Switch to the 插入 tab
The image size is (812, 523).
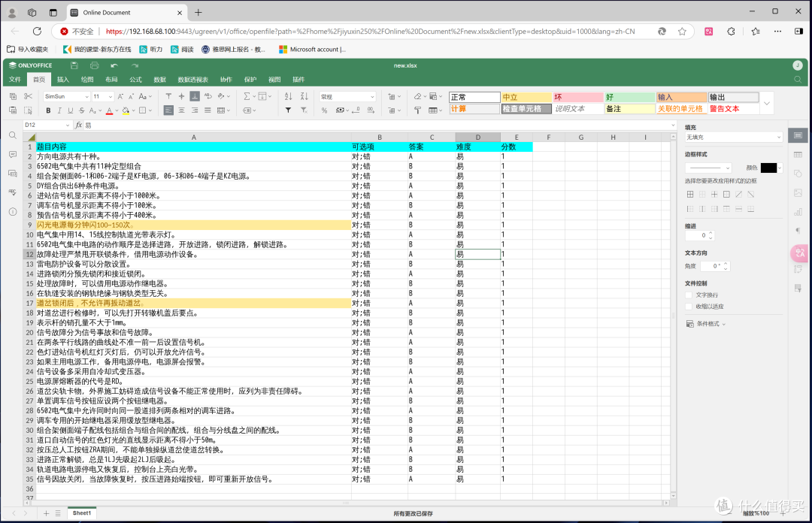pos(62,79)
